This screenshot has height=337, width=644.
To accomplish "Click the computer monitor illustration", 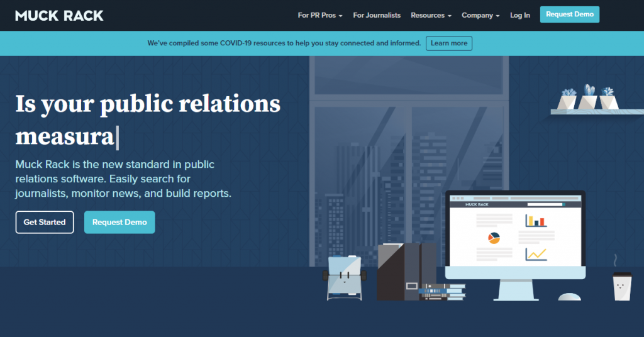I will click(x=516, y=245).
